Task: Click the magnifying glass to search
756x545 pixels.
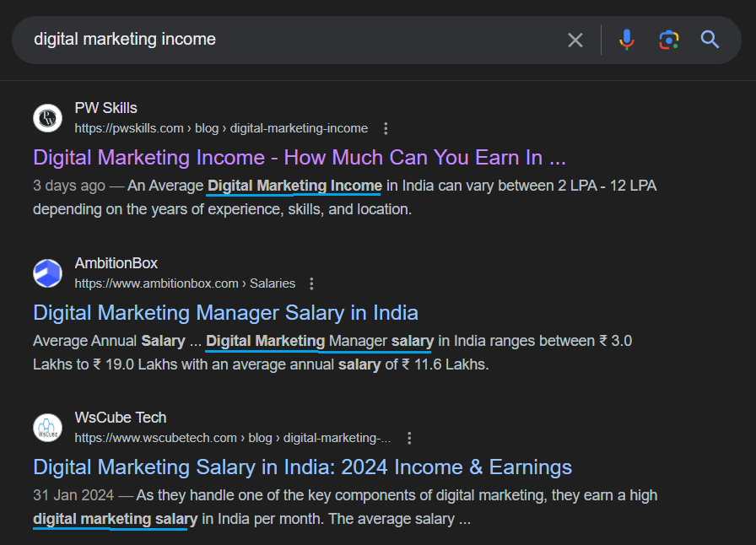Action: pyautogui.click(x=709, y=40)
